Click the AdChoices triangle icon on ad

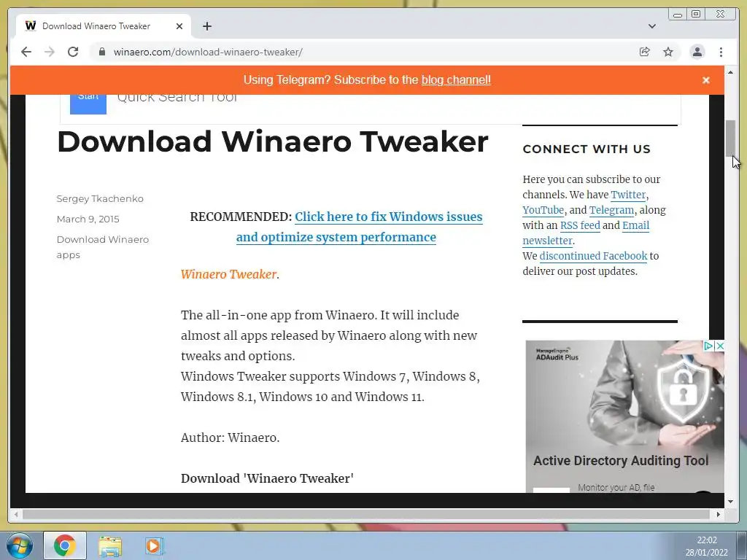coord(708,346)
